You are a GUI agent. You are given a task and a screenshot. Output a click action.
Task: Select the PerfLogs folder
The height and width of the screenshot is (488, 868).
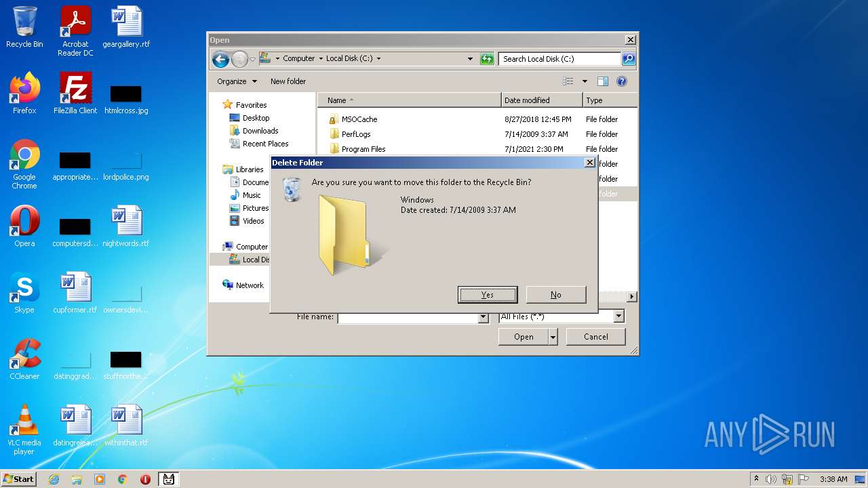tap(356, 134)
